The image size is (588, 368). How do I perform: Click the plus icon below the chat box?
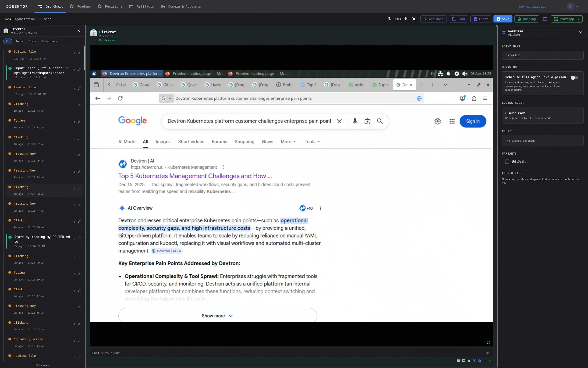click(x=485, y=361)
